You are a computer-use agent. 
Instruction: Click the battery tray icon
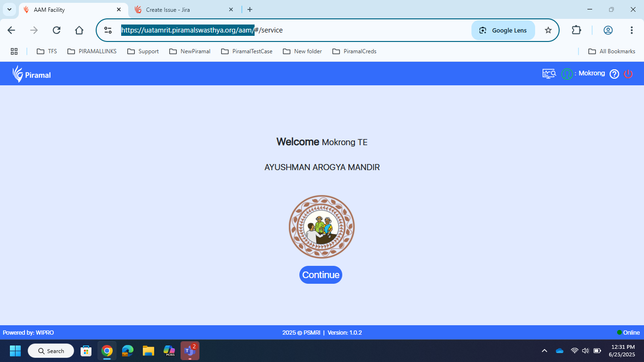[597, 351]
